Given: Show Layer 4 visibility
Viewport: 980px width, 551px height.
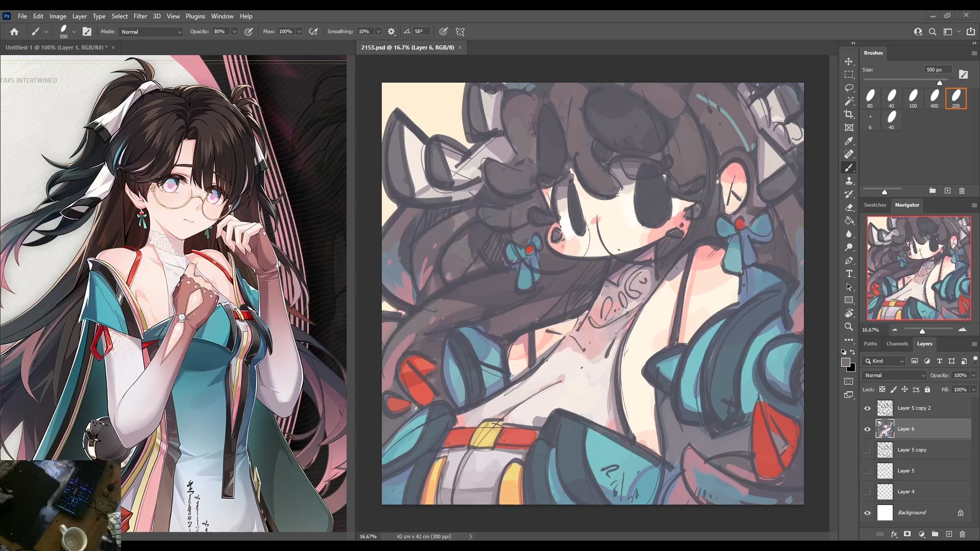Looking at the screenshot, I should (x=867, y=492).
